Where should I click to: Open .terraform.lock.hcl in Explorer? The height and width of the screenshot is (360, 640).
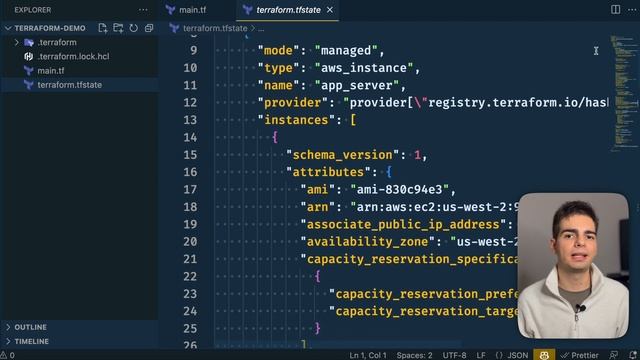(x=73, y=56)
